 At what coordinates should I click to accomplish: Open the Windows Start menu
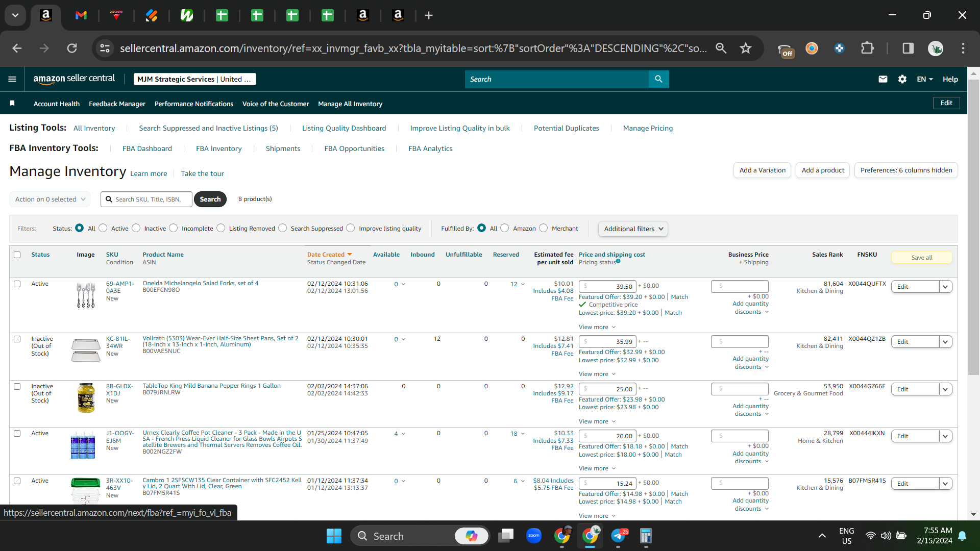pos(334,536)
